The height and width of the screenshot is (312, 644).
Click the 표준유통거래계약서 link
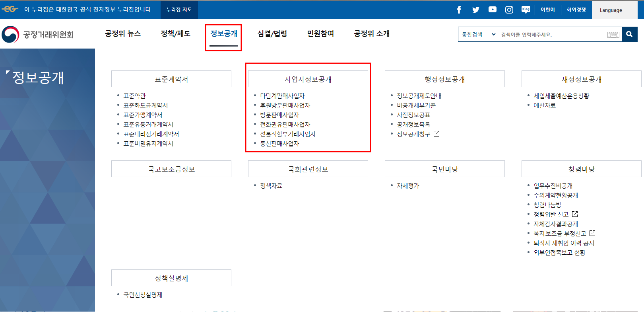tap(148, 125)
